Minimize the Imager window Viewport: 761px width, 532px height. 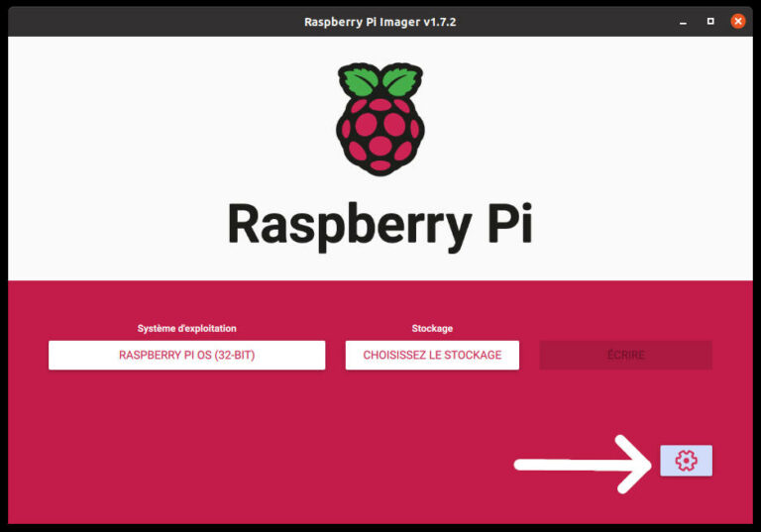[684, 21]
